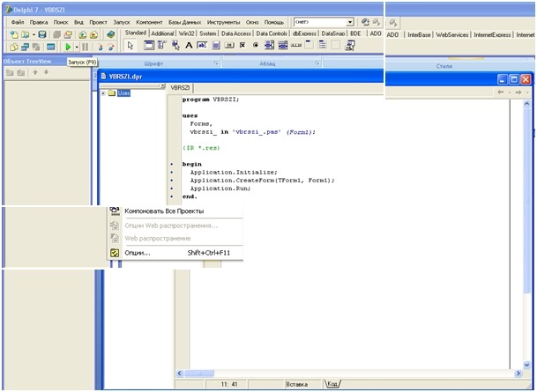Click Вставка in the editor status bar

296,384
